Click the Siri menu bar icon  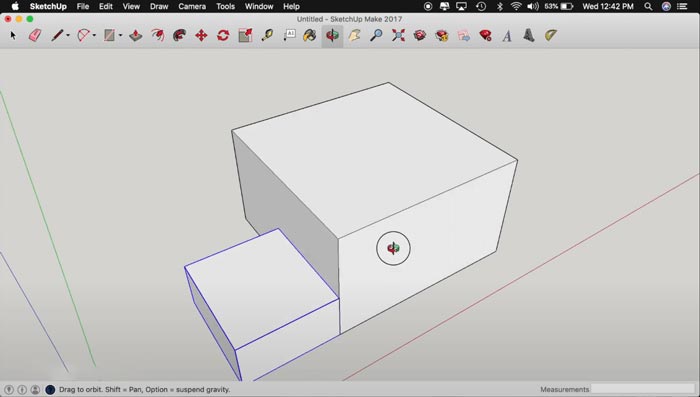point(666,6)
